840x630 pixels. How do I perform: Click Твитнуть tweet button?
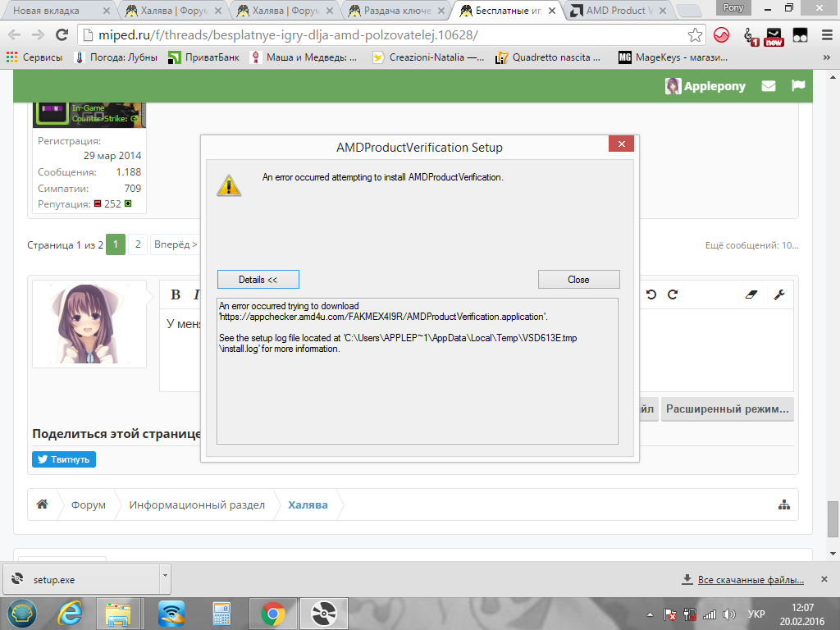[x=64, y=459]
